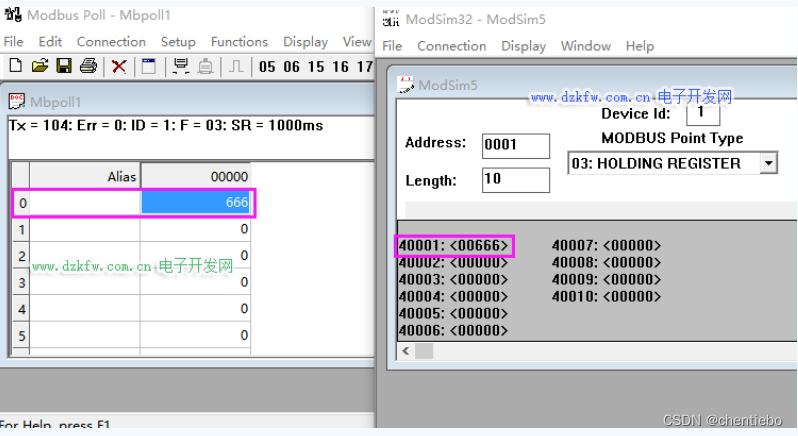The width and height of the screenshot is (798, 436).
Task: Open Edit menu in Modbus Poll
Action: pos(50,42)
